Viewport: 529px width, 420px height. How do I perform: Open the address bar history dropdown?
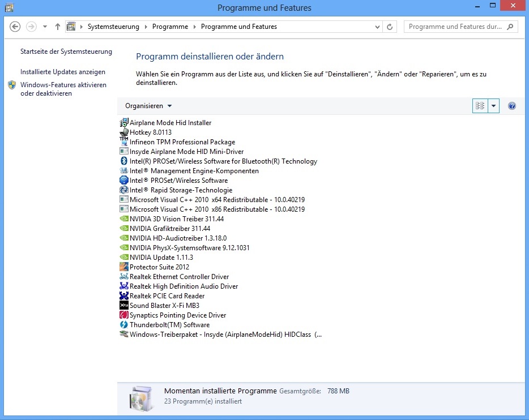pyautogui.click(x=377, y=27)
